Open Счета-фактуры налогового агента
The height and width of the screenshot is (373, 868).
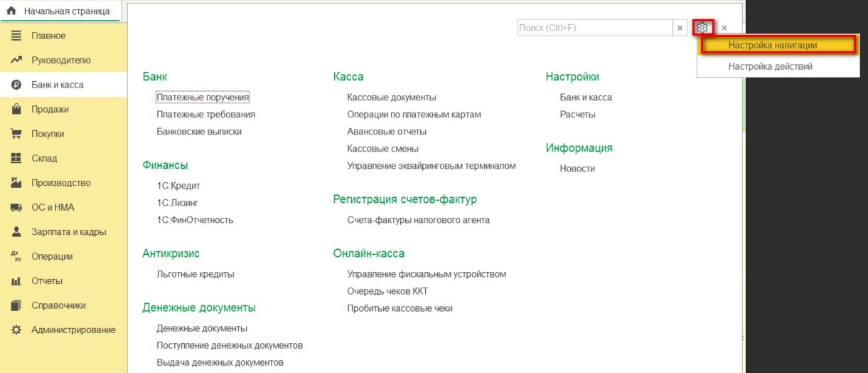tap(419, 220)
